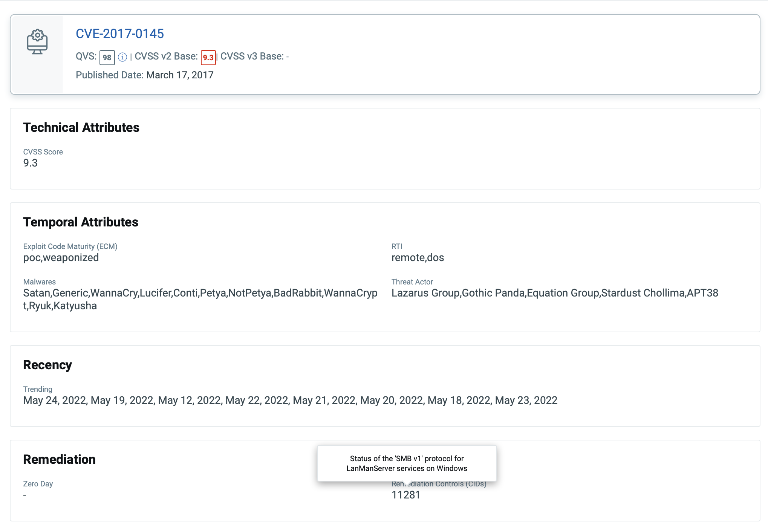Click the CVE-2017-0145 title link

pos(119,34)
